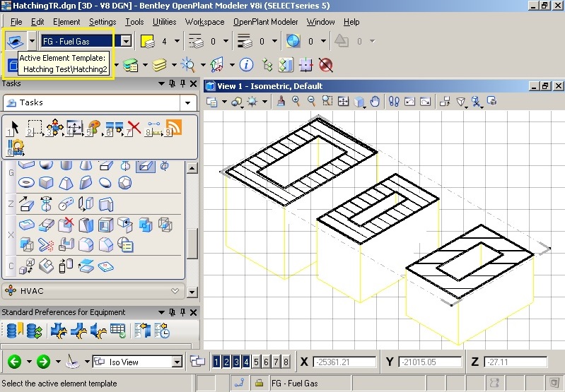Viewport: 565px width, 392px height.
Task: Open the Settings menu
Action: click(x=103, y=22)
